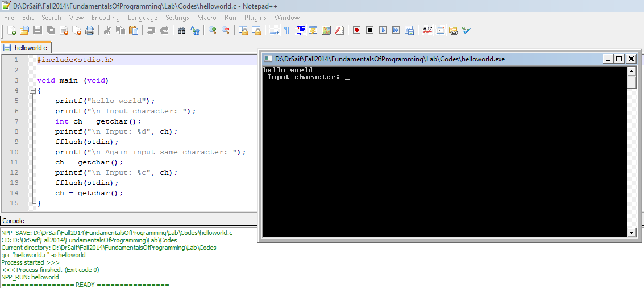Screen dimensions: 644x288
Task: Click line number 7 in margin
Action: click(x=16, y=121)
